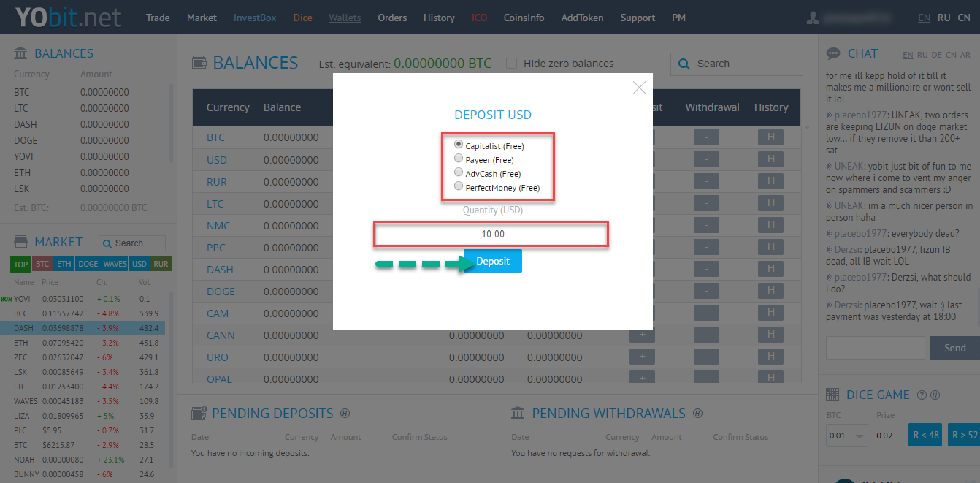This screenshot has width=980, height=483.
Task: Open the user account icon
Action: click(812, 18)
